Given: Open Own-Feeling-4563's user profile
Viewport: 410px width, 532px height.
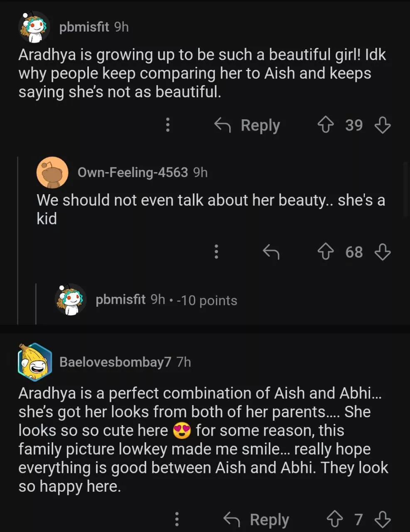Looking at the screenshot, I should (133, 172).
